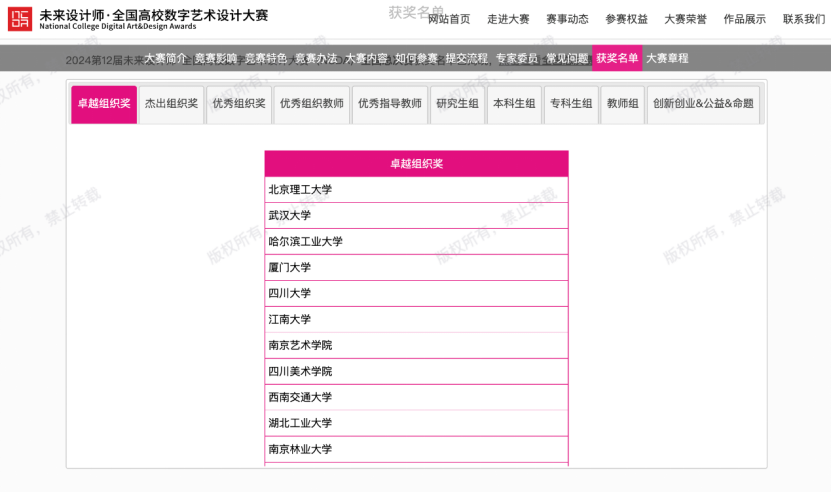Open the 常见问题 submenu link
This screenshot has height=493, width=831.
(567, 59)
